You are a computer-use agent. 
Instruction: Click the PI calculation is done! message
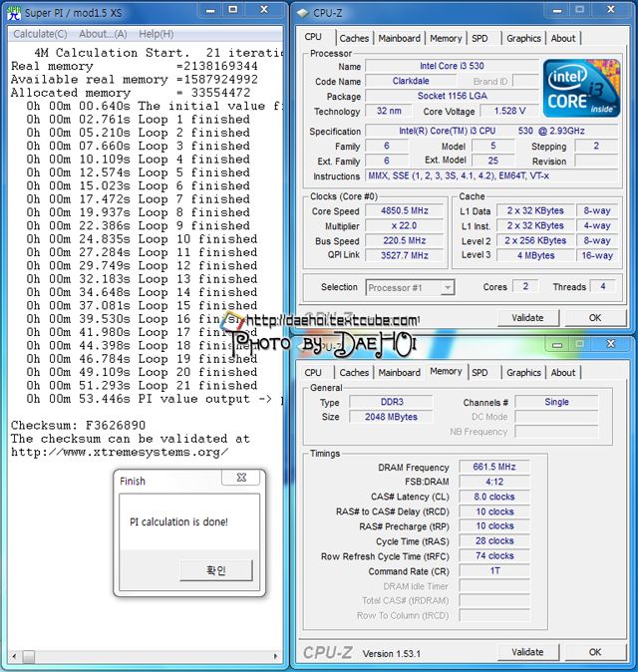point(178,522)
